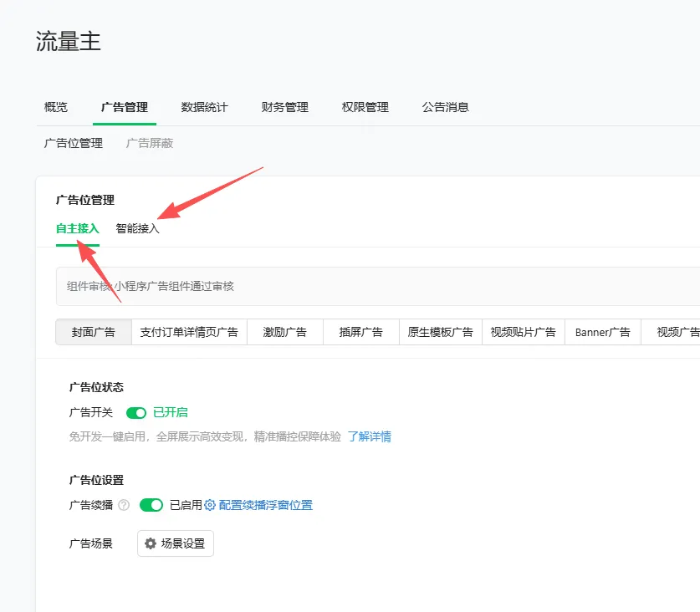700x612 pixels.
Task: Open the 原生模板广告 ad type
Action: (x=440, y=332)
